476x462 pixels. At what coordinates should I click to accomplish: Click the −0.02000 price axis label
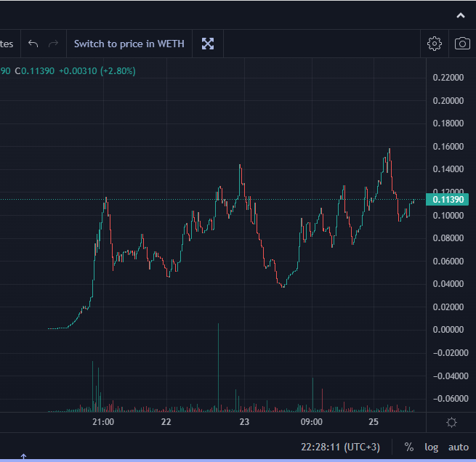(x=451, y=353)
